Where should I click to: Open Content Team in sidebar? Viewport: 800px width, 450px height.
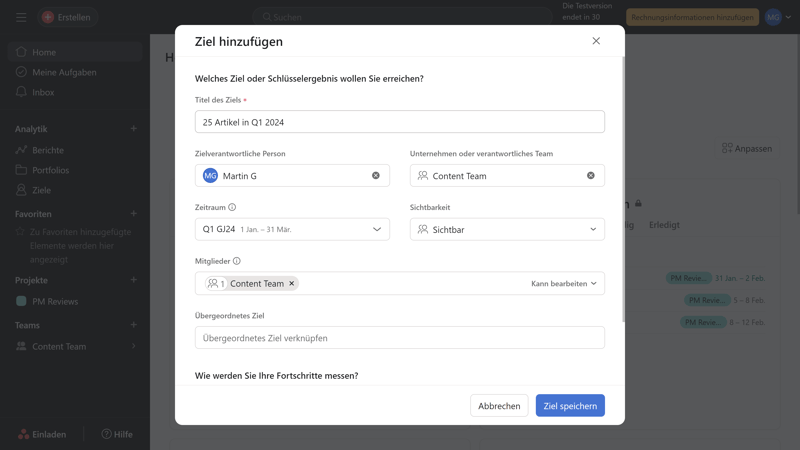coord(75,346)
